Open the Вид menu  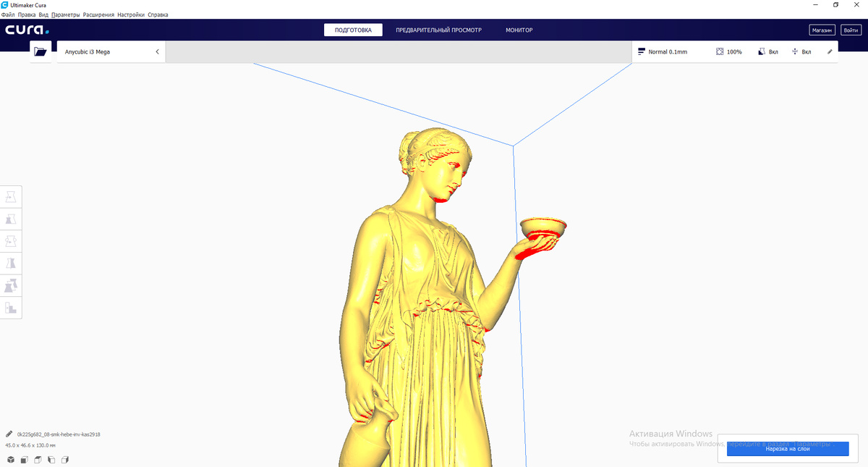[43, 14]
